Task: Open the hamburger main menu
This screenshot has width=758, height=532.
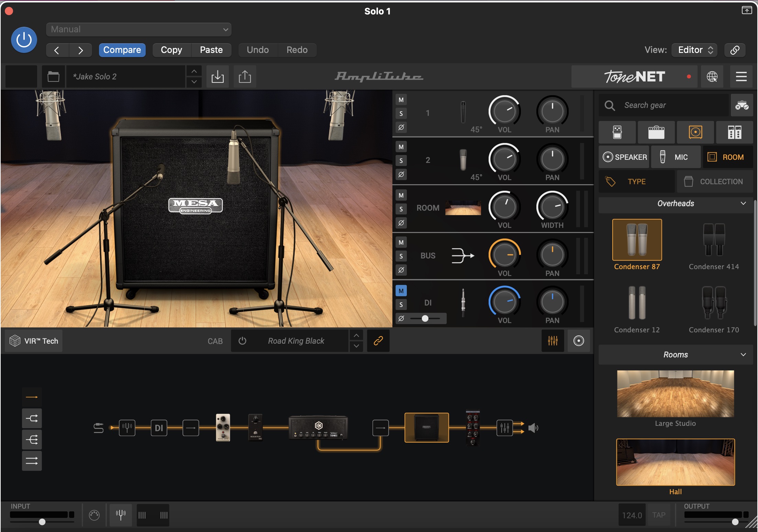Action: tap(741, 76)
